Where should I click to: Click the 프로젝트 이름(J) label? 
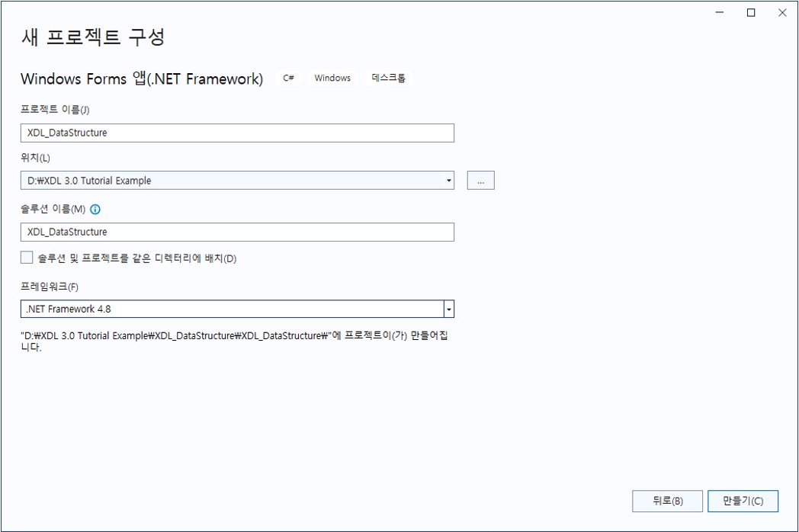(55, 110)
